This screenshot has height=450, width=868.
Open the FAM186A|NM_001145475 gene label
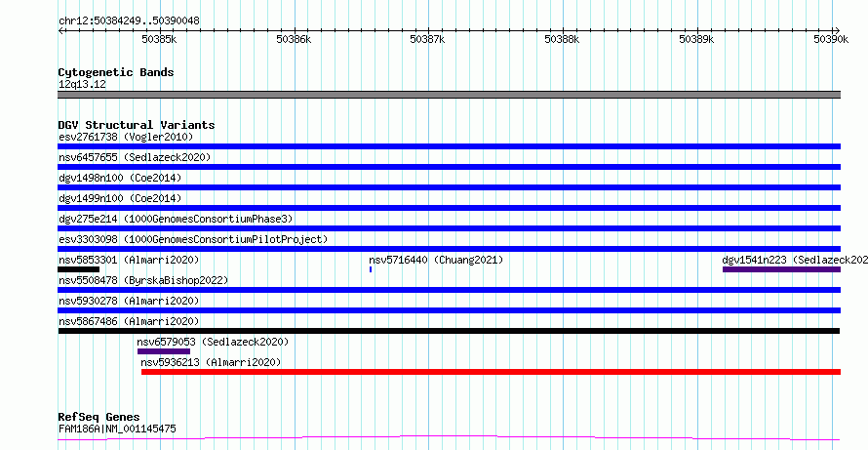tap(117, 429)
